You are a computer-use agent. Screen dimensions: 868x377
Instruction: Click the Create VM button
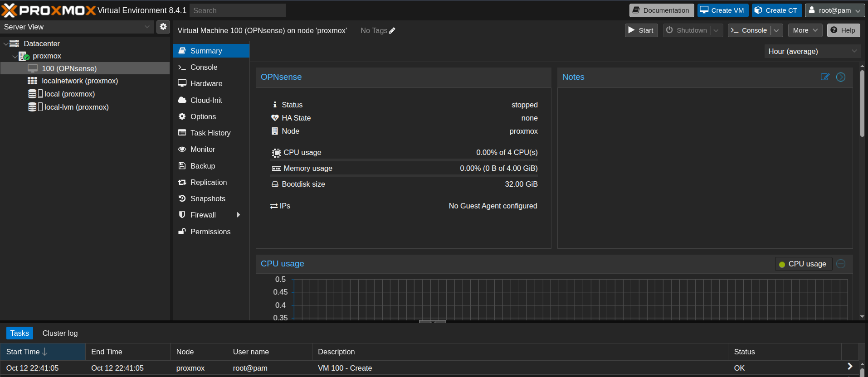[x=722, y=10]
